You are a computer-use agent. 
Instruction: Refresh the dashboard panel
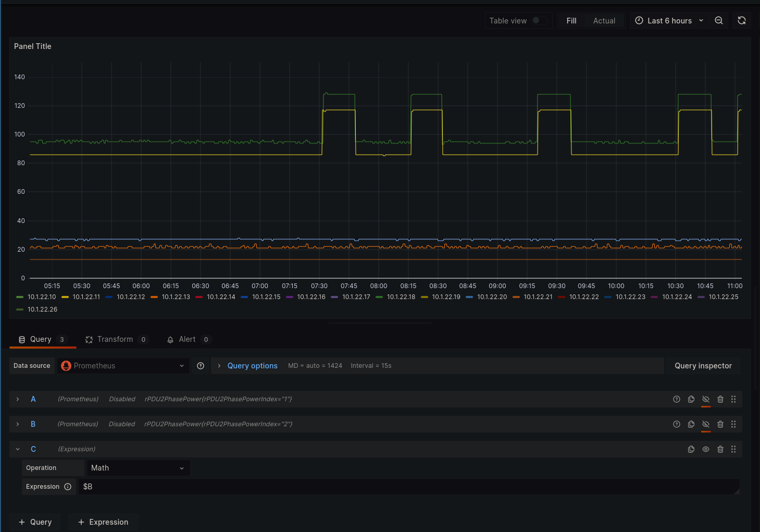point(742,21)
